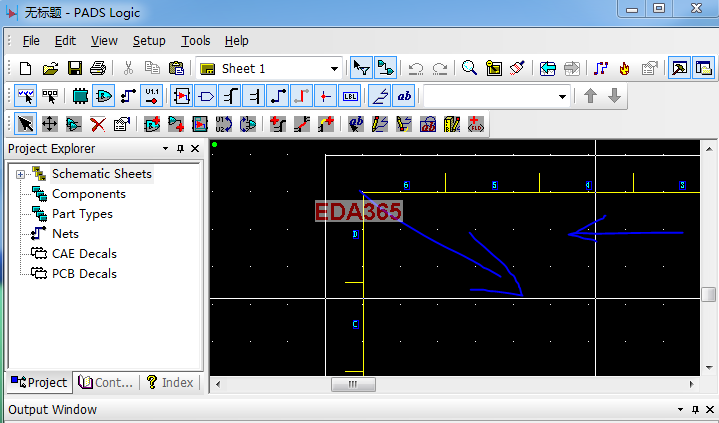Click the vertical scrollbar thumb
This screenshot has width=719, height=423.
(x=708, y=294)
